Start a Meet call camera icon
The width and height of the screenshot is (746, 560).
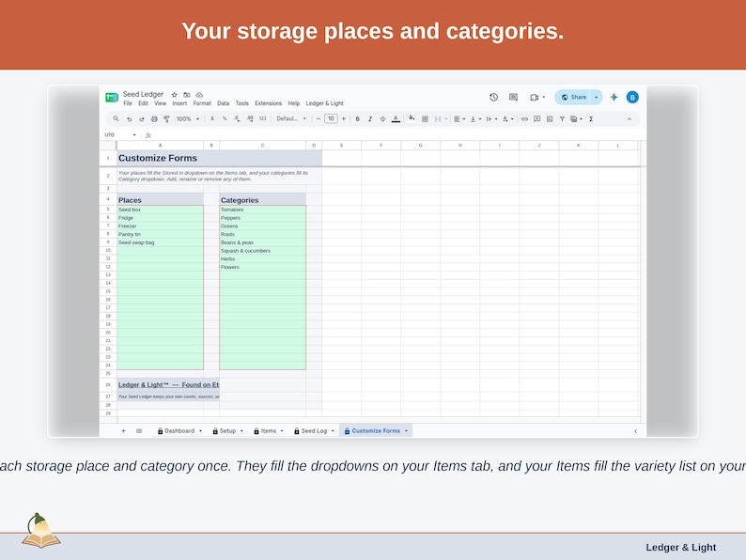[535, 97]
